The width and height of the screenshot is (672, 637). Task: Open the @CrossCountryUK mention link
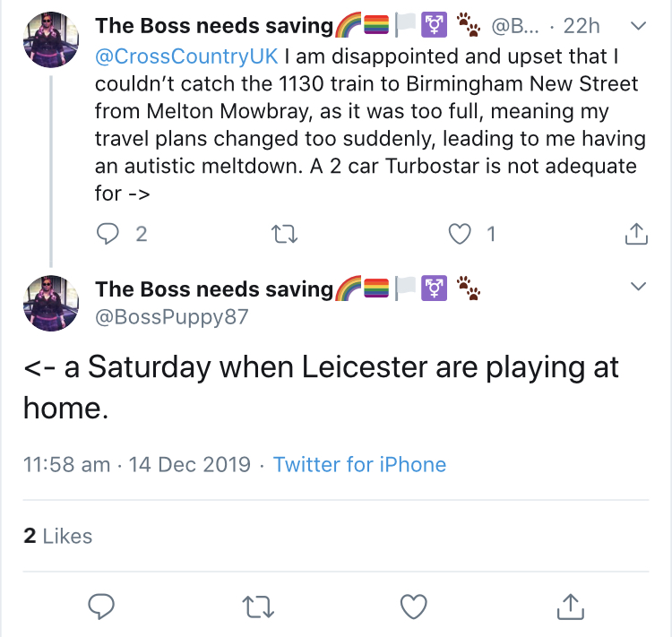coord(186,56)
